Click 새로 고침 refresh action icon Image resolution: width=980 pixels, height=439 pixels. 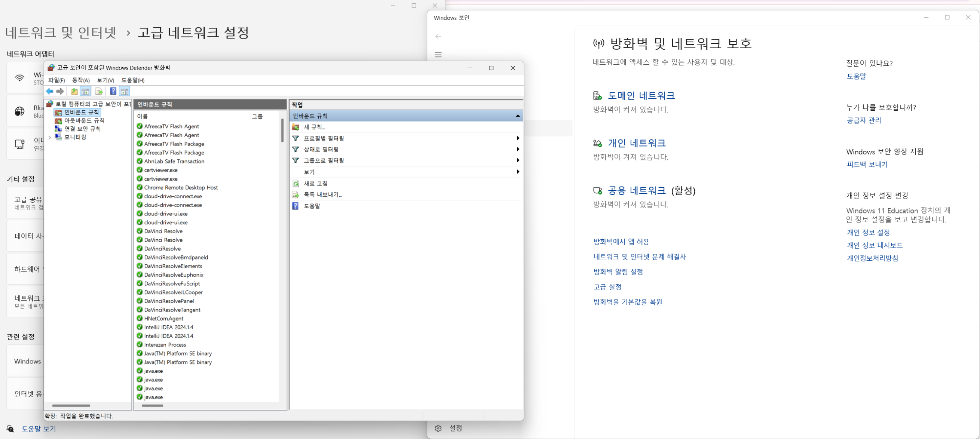tap(295, 184)
